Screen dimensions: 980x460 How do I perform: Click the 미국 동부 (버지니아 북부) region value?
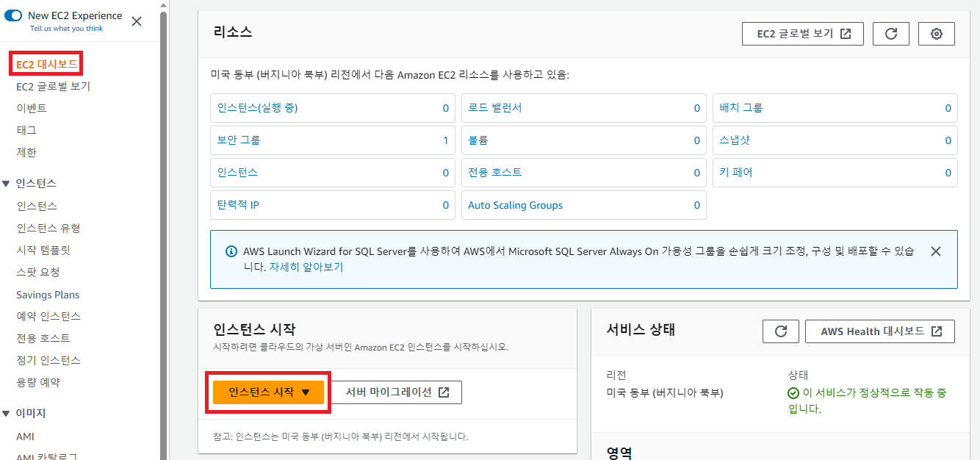pyautogui.click(x=665, y=393)
